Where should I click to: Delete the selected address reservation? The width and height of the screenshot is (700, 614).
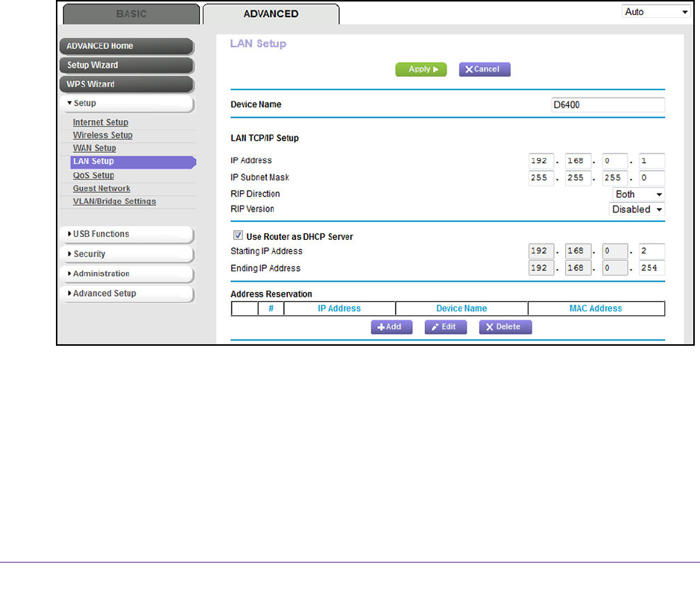pyautogui.click(x=505, y=327)
